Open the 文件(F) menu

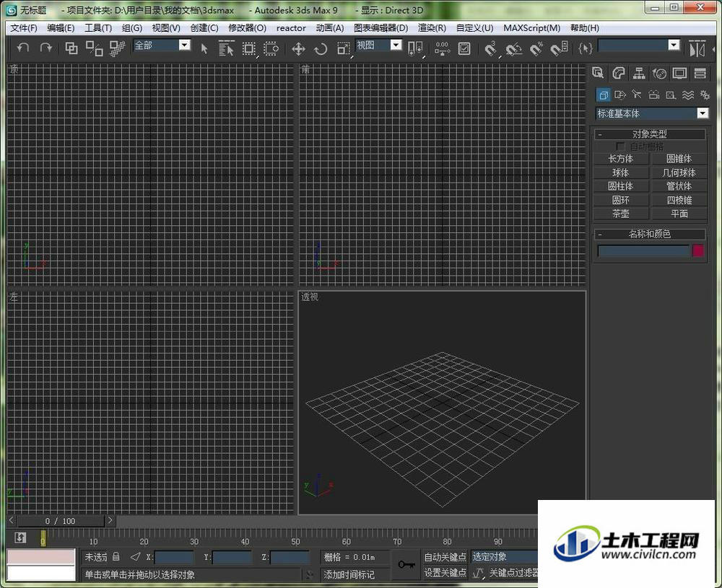click(x=24, y=28)
